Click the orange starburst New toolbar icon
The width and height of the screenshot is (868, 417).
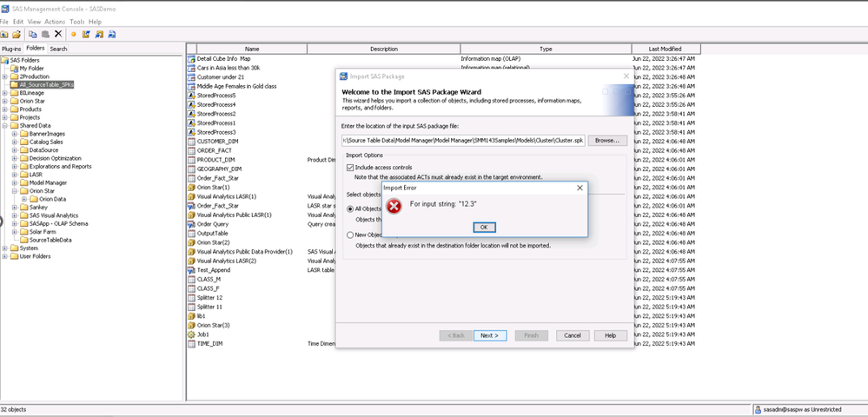click(x=73, y=35)
